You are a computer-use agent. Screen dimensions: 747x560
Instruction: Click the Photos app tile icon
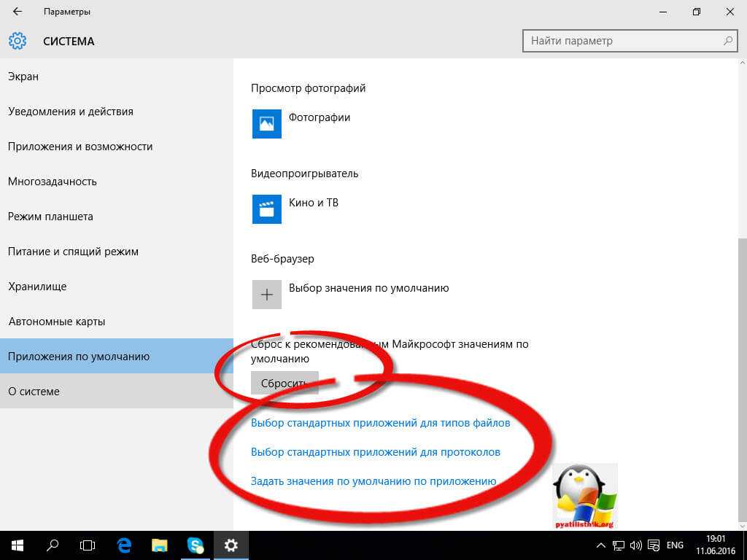pyautogui.click(x=266, y=123)
